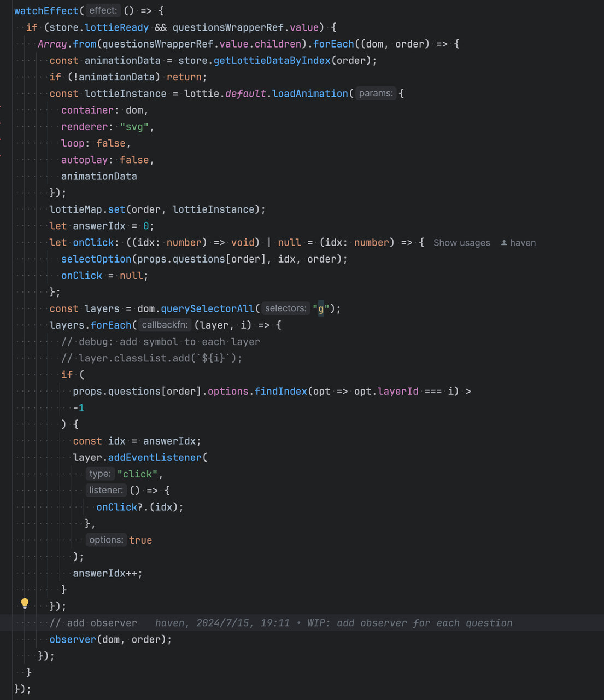This screenshot has height=700, width=604.
Task: Click the 'container' property key
Action: [87, 110]
